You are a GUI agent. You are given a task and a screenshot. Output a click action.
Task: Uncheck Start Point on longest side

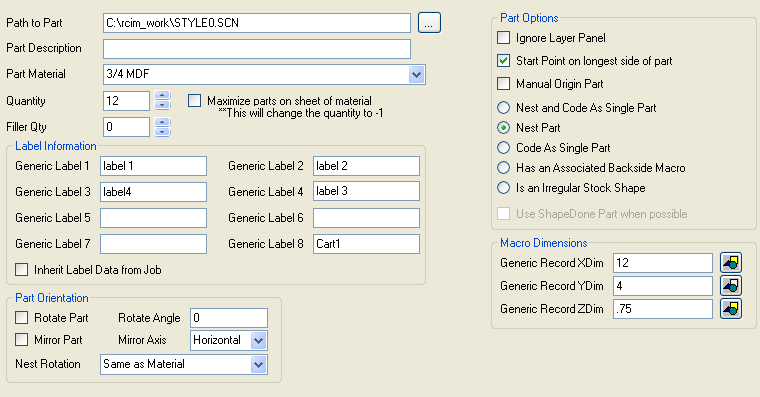pyautogui.click(x=504, y=61)
